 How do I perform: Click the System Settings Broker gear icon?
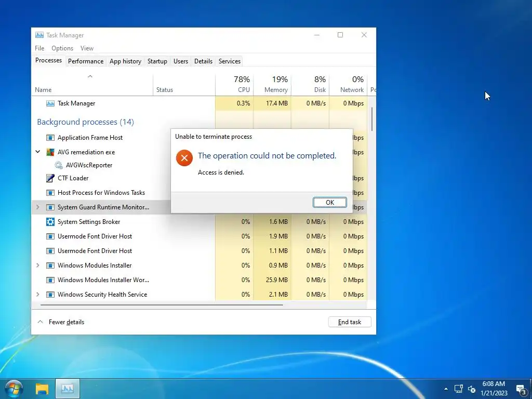pyautogui.click(x=50, y=222)
